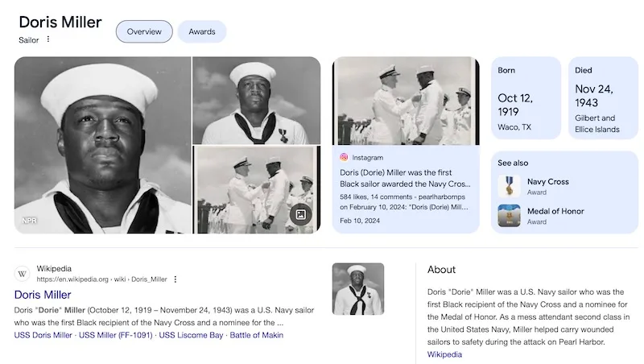Switch to the Awards tab
Screen dimensions: 644x364
click(x=202, y=31)
